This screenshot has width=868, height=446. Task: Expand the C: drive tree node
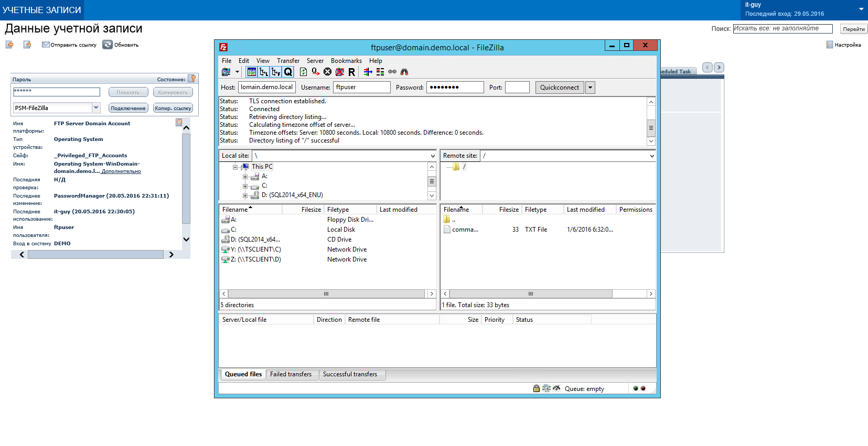click(x=245, y=186)
